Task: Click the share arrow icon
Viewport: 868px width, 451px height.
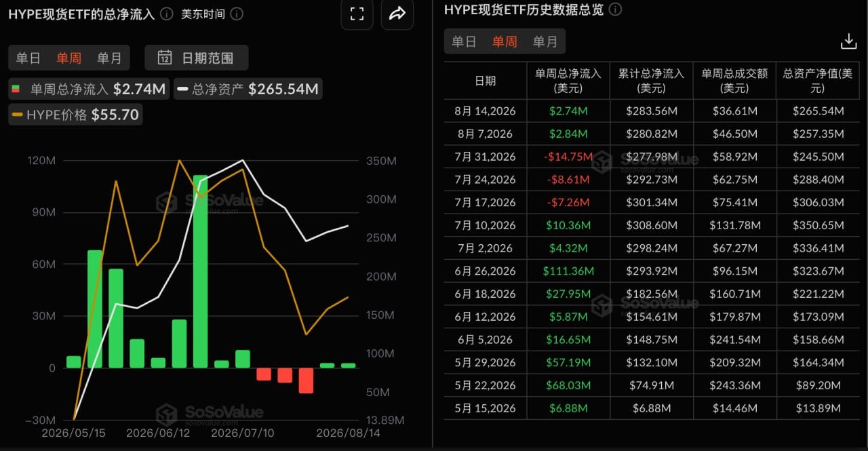Action: point(397,14)
